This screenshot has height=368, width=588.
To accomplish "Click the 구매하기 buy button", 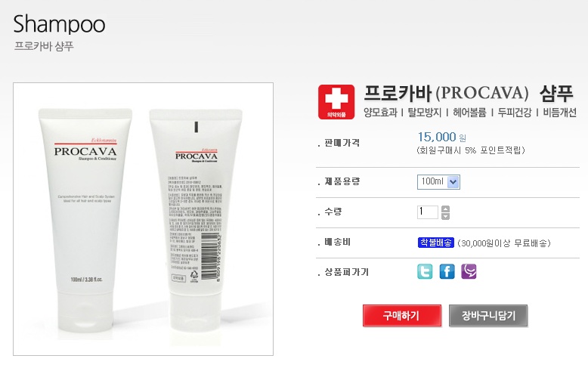I will [x=401, y=316].
